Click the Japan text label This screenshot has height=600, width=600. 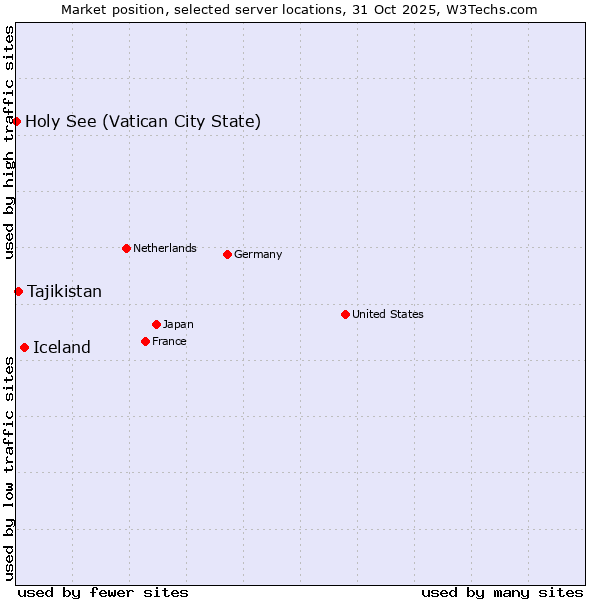coord(178,324)
